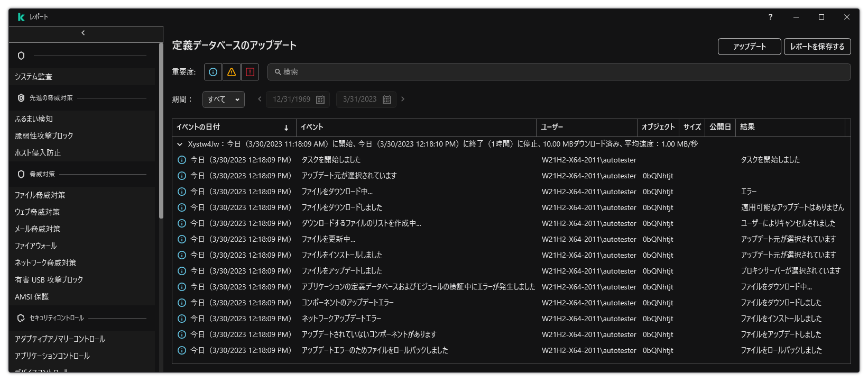
Task: Click the sidebar vertical scrollbar
Action: [161, 130]
